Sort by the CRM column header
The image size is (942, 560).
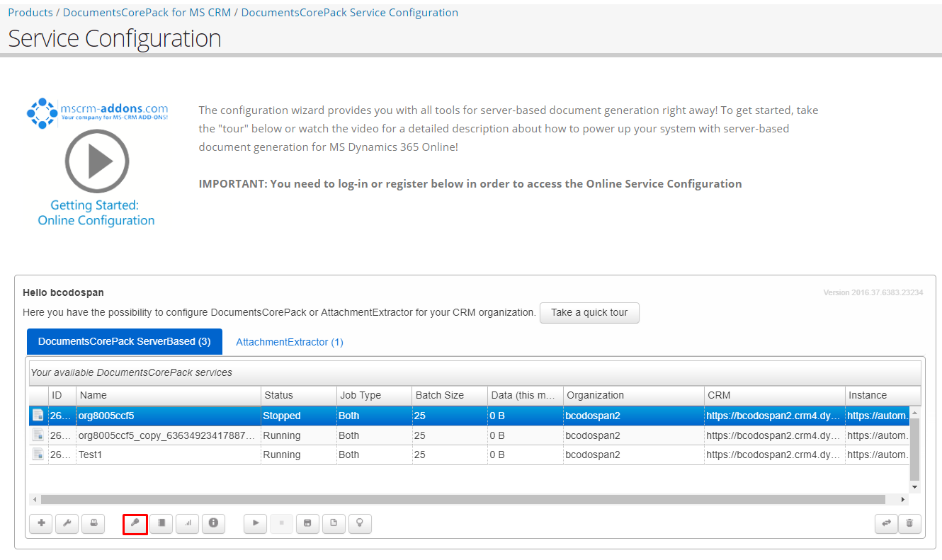point(775,395)
